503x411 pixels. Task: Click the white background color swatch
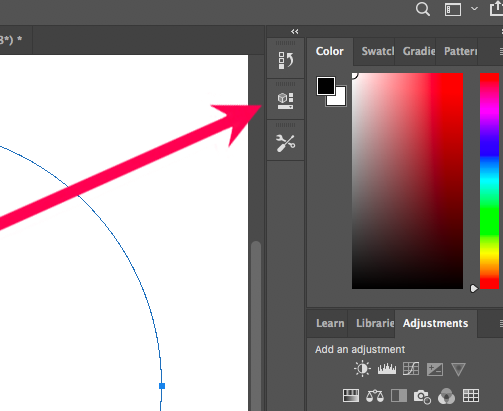(x=341, y=101)
